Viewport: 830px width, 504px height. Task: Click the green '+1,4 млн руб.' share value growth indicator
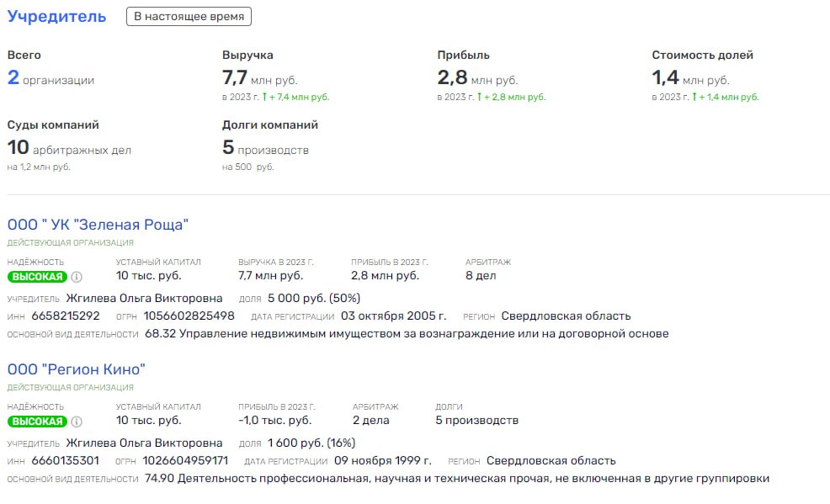(726, 98)
